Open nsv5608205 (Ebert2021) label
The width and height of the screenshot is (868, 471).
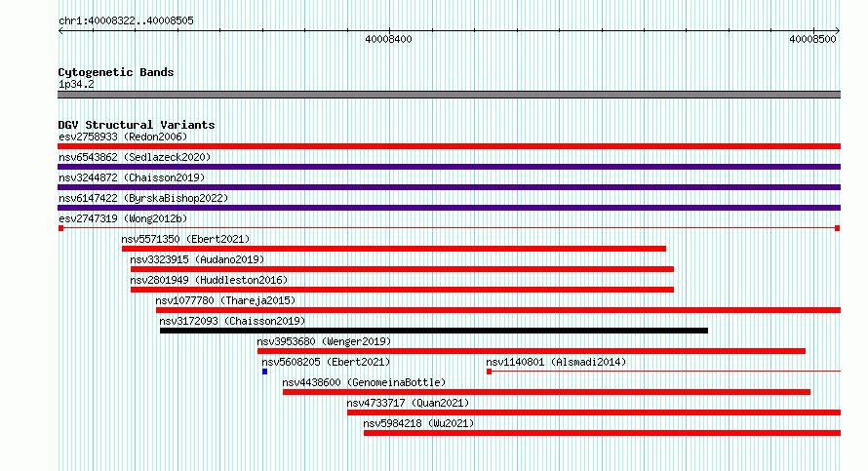coord(326,362)
